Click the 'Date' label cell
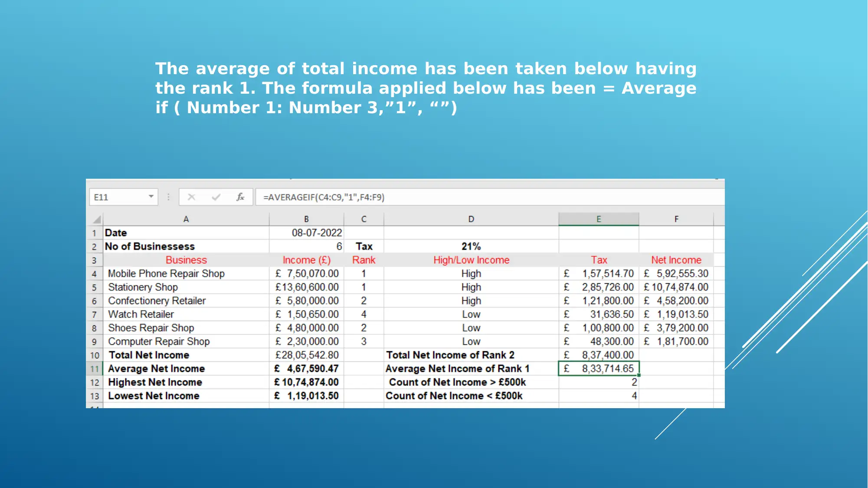The image size is (868, 488). 186,233
